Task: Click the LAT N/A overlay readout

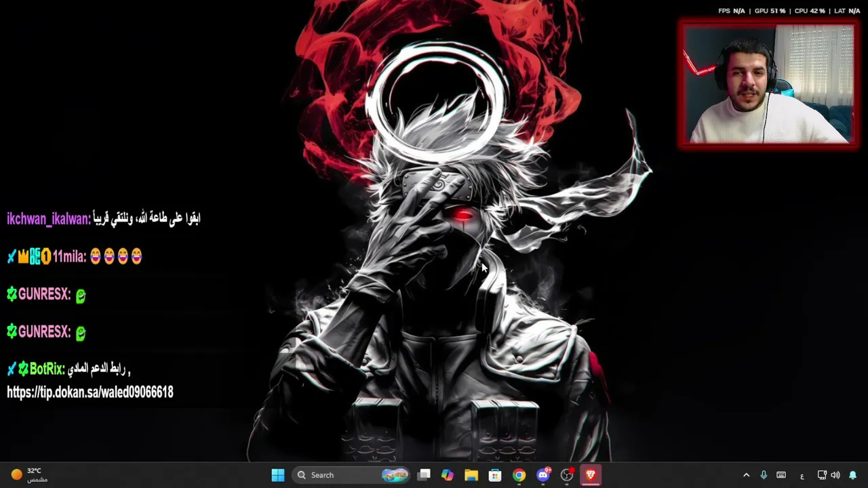Action: pyautogui.click(x=846, y=11)
